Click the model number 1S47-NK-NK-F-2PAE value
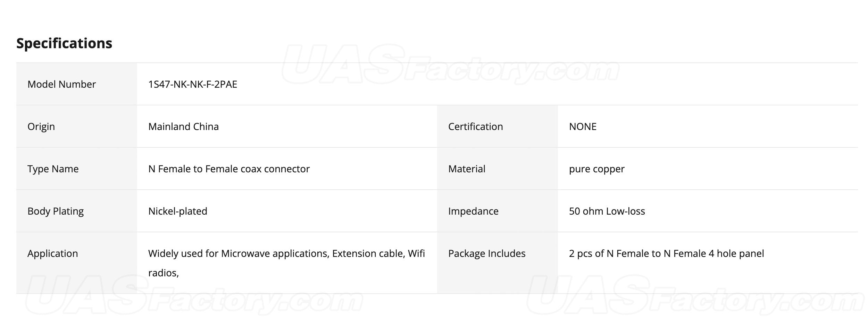Viewport: 868px width, 328px height. 193,84
